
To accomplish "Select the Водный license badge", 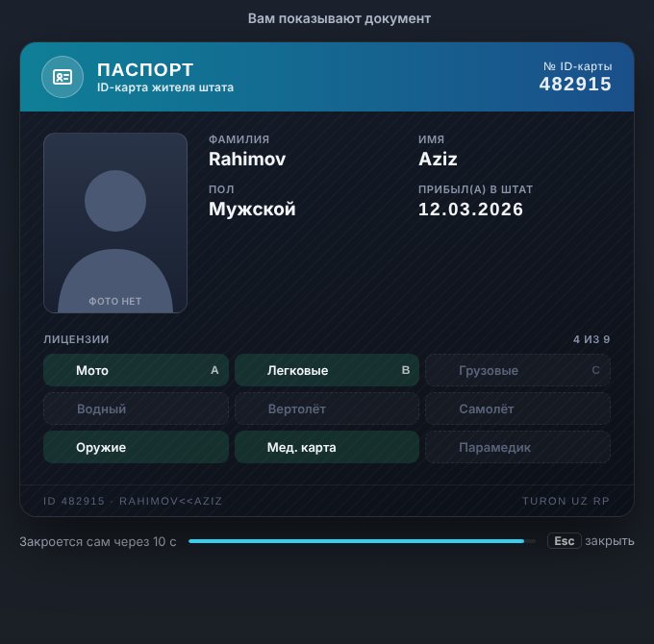I will tap(136, 409).
